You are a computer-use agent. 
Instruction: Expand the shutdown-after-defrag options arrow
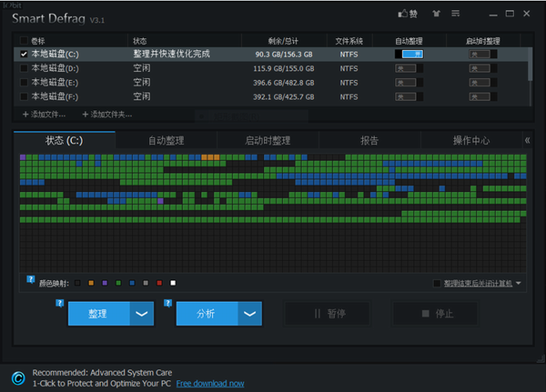click(519, 284)
